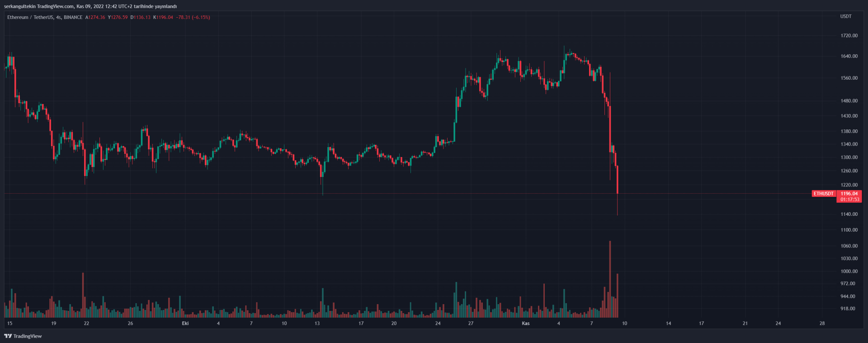868x343 pixels.
Task: Click the -78.31 (-6.15%) change readout
Action: (193, 17)
